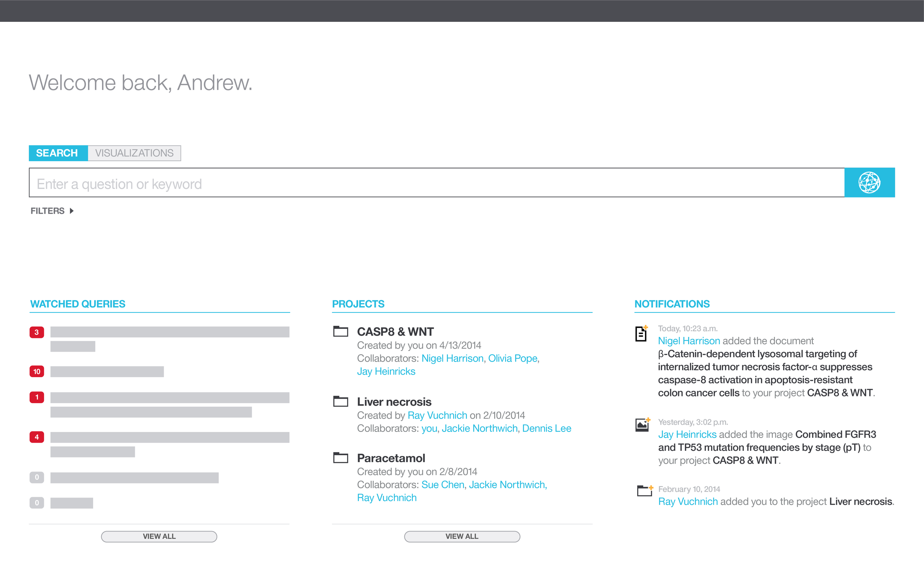Image resolution: width=924 pixels, height=578 pixels.
Task: Click Dennis Lee collaborator link
Action: pyautogui.click(x=546, y=428)
